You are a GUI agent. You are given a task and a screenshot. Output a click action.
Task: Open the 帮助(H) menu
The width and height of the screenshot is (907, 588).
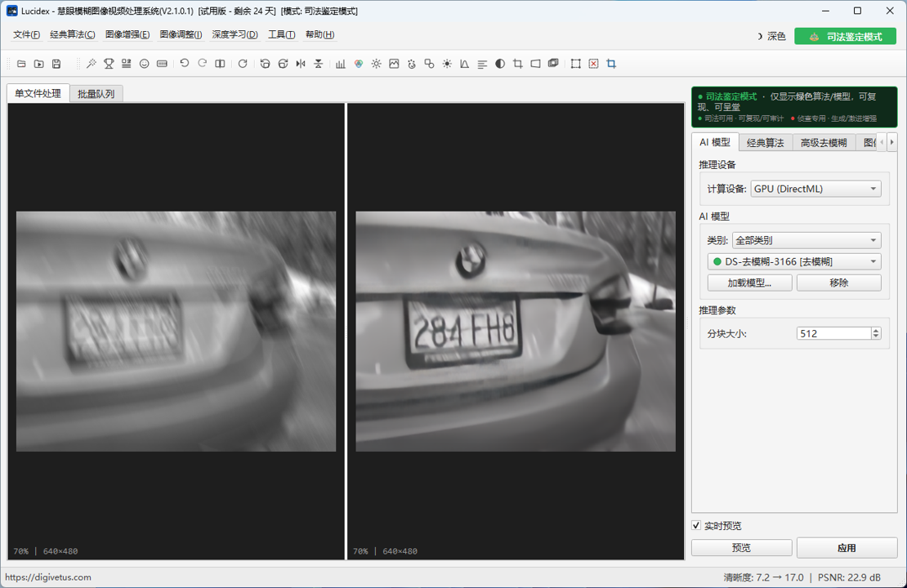[x=319, y=34]
